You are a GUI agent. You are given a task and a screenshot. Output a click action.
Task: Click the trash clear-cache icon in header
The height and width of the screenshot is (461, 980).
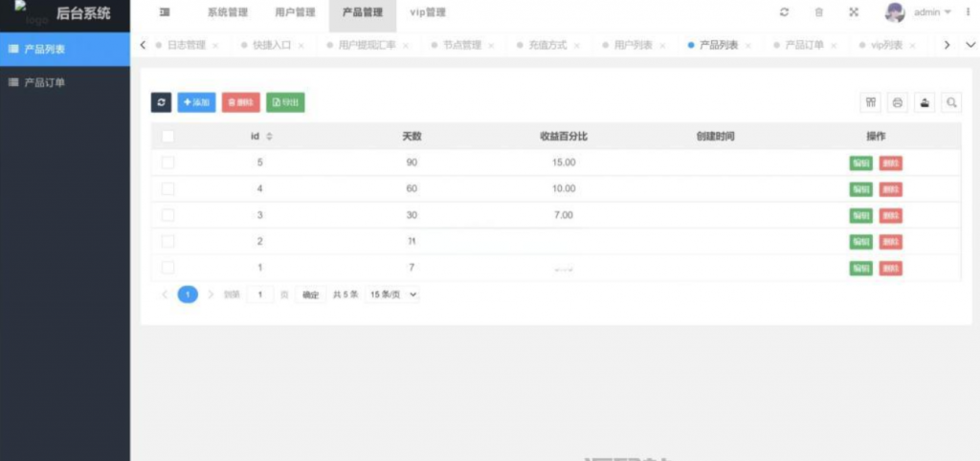819,12
